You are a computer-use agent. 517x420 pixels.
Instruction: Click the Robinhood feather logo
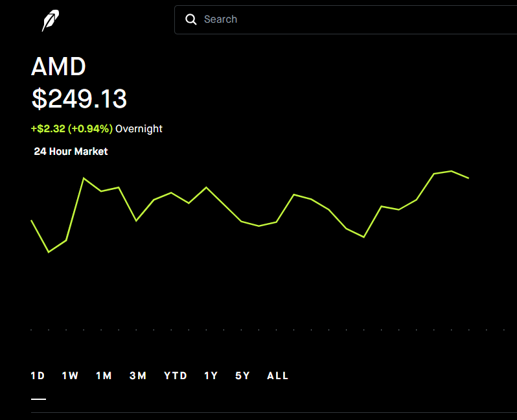coord(51,21)
